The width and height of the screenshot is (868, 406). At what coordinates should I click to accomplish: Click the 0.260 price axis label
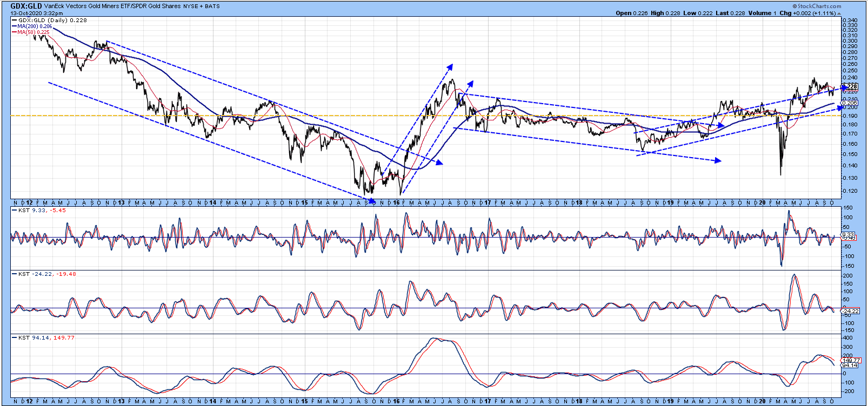point(850,64)
